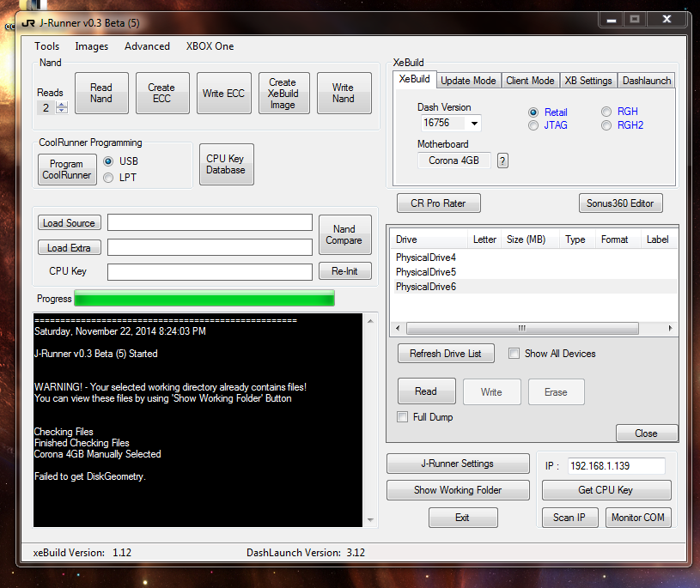Click the log scroll up arrow
700x588 pixels.
pos(370,321)
